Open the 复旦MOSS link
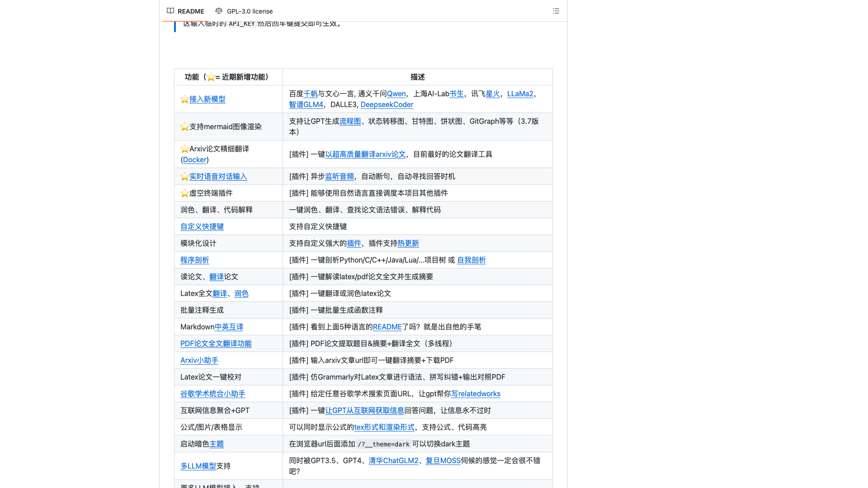The height and width of the screenshot is (488, 868). coord(443,460)
